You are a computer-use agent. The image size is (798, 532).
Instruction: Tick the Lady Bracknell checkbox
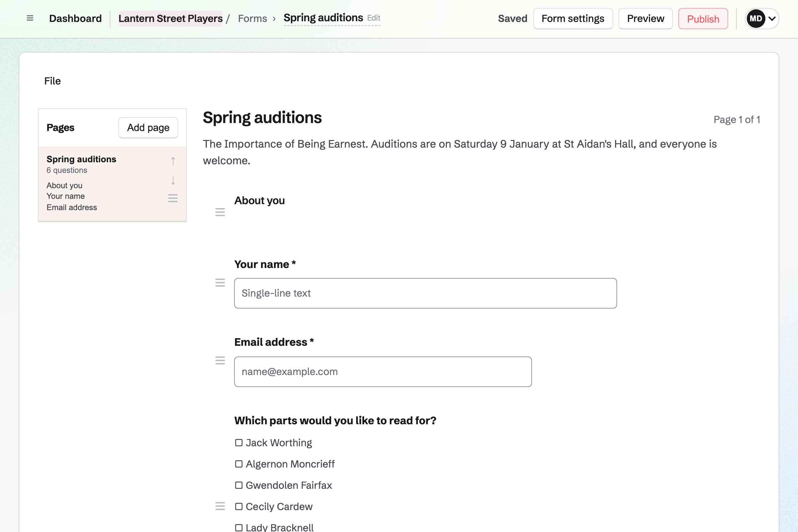tap(239, 528)
